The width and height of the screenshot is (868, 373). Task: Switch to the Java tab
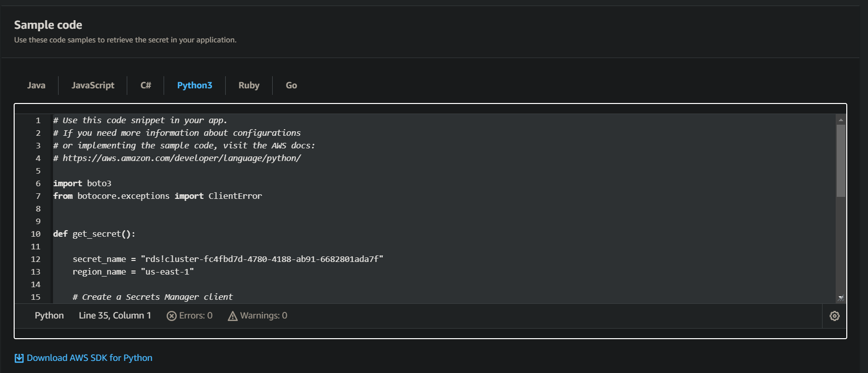[x=36, y=85]
